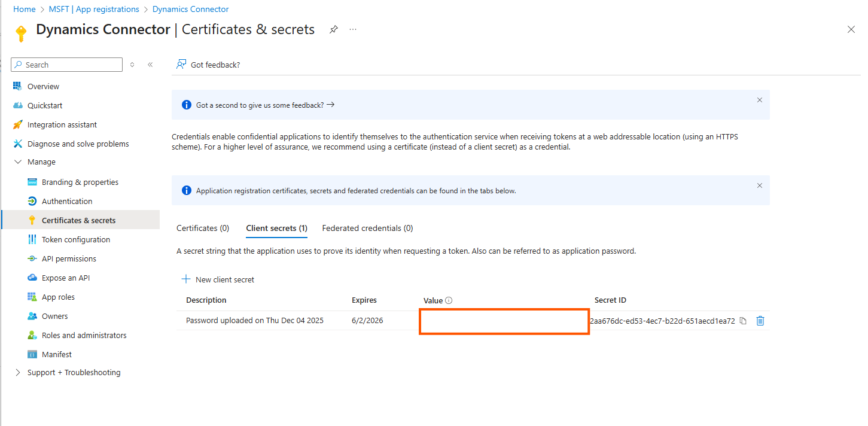Click New client secret button
The height and width of the screenshot is (426, 868).
pos(218,279)
